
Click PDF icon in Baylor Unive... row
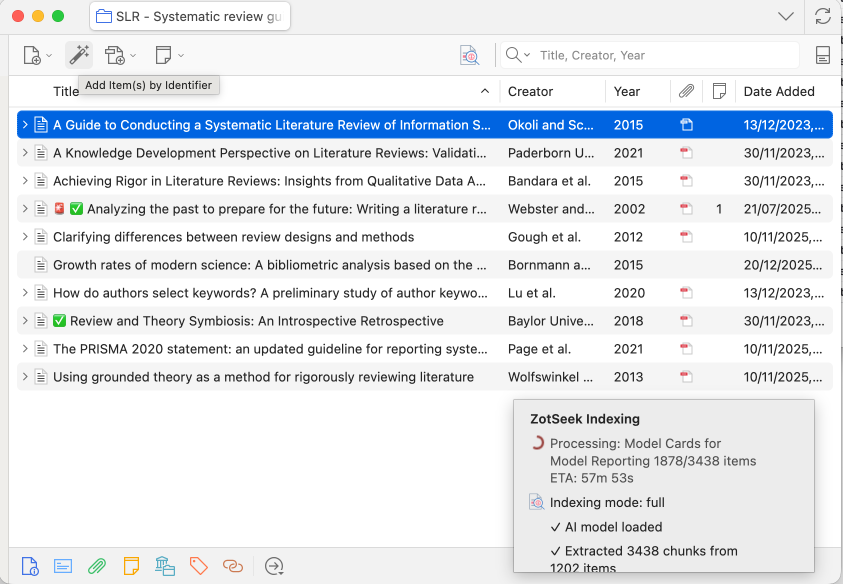687,321
